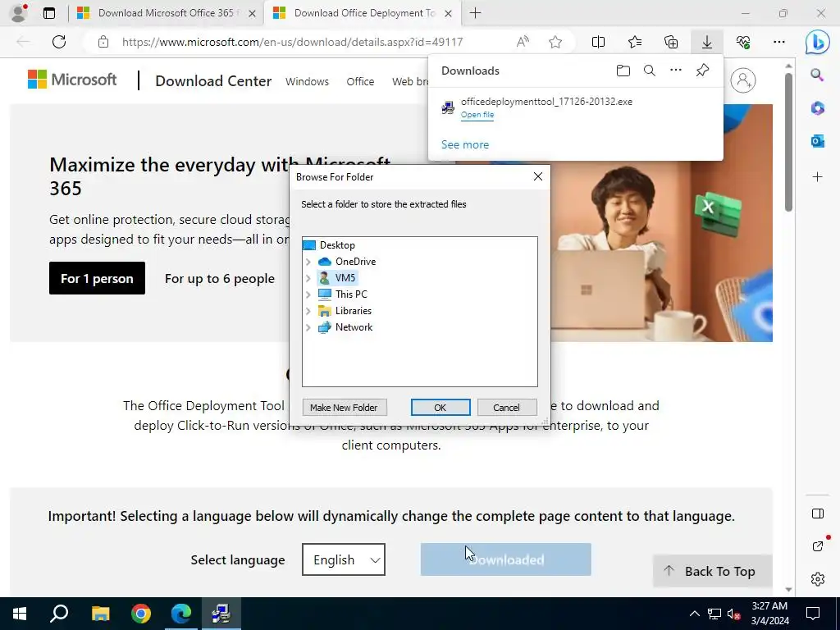Add sidebar app with plus icon
The width and height of the screenshot is (840, 630).
[x=818, y=177]
